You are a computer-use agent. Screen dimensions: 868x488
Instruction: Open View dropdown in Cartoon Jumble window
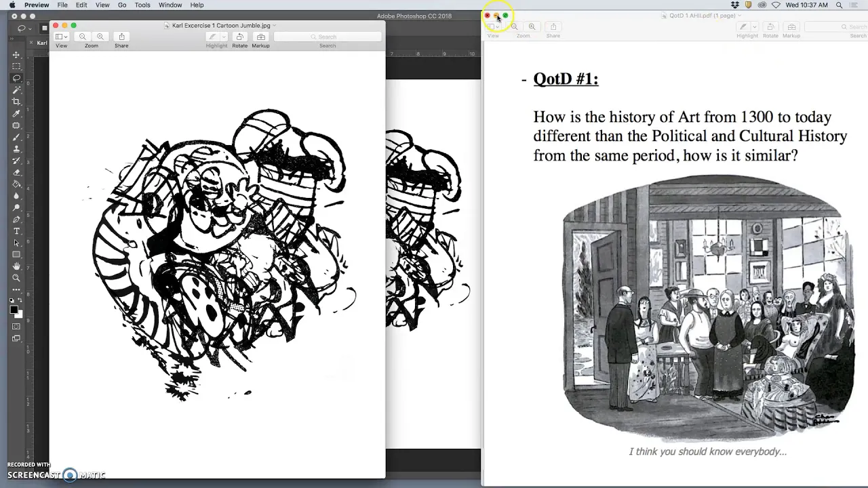tap(61, 37)
